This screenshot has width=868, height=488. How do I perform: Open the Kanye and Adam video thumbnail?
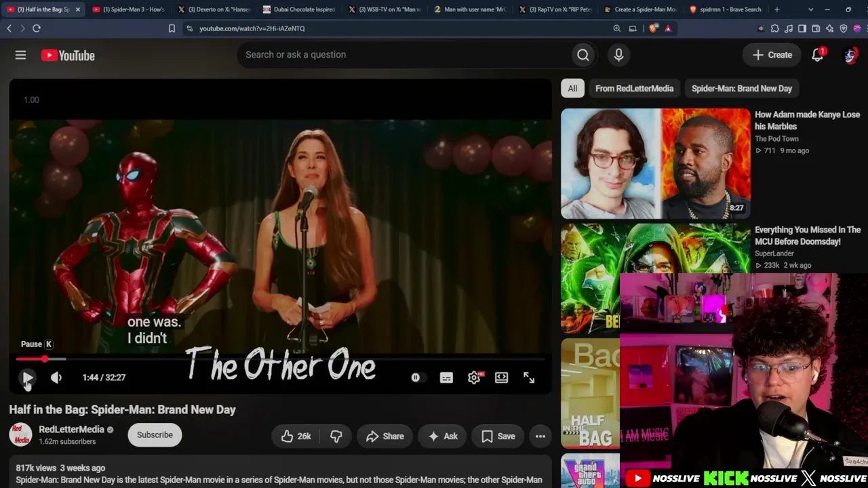[x=655, y=163]
